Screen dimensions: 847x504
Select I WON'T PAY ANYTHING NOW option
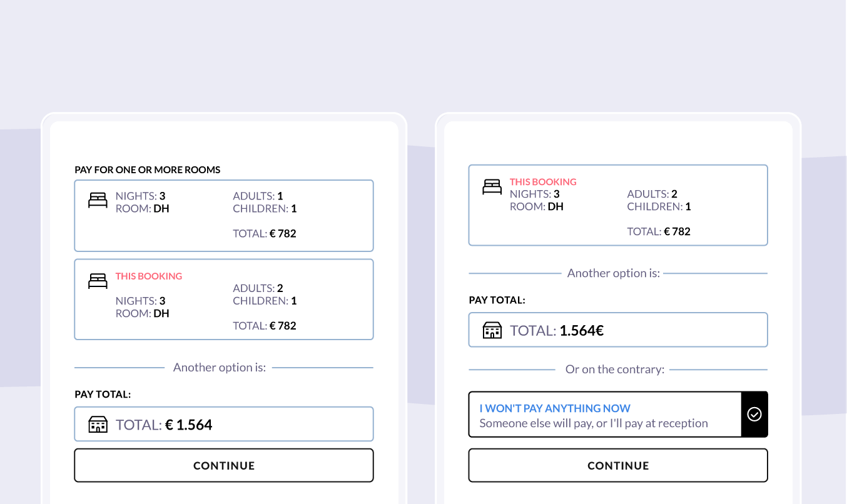pos(618,414)
